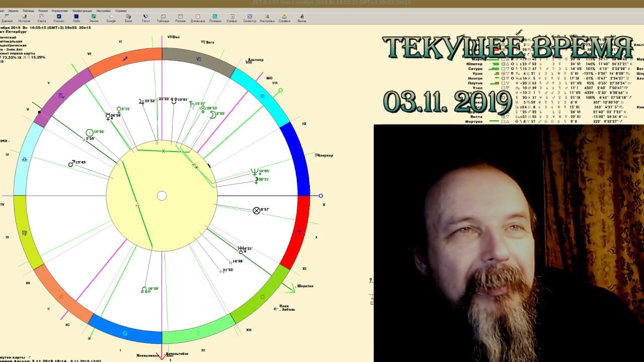Open the Настройка toolbar icon

click(x=267, y=18)
